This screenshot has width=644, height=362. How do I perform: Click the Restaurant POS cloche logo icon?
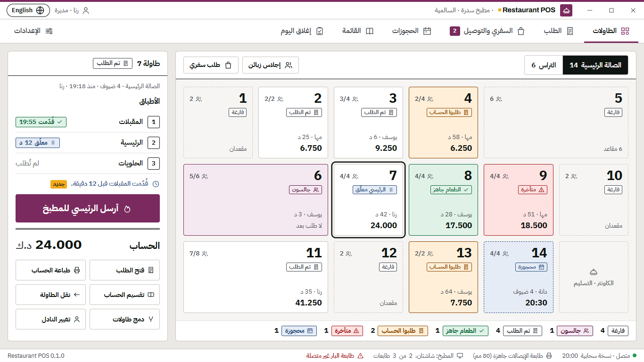coord(567,10)
